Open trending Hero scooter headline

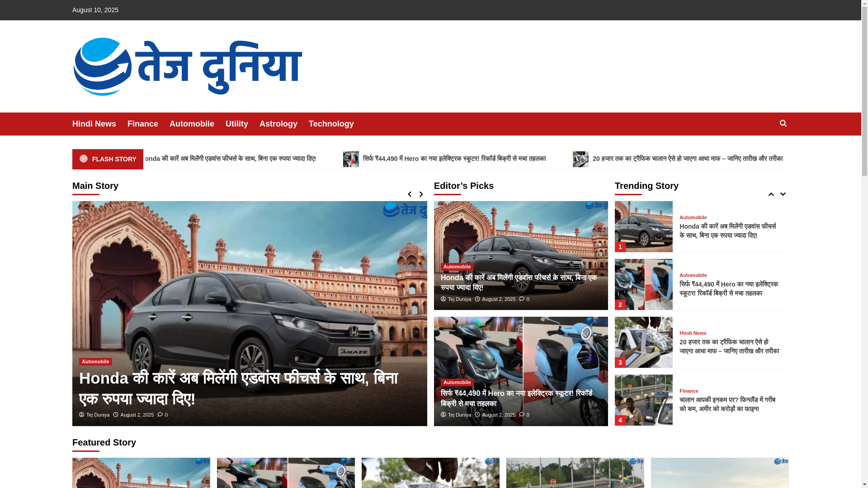(x=729, y=289)
